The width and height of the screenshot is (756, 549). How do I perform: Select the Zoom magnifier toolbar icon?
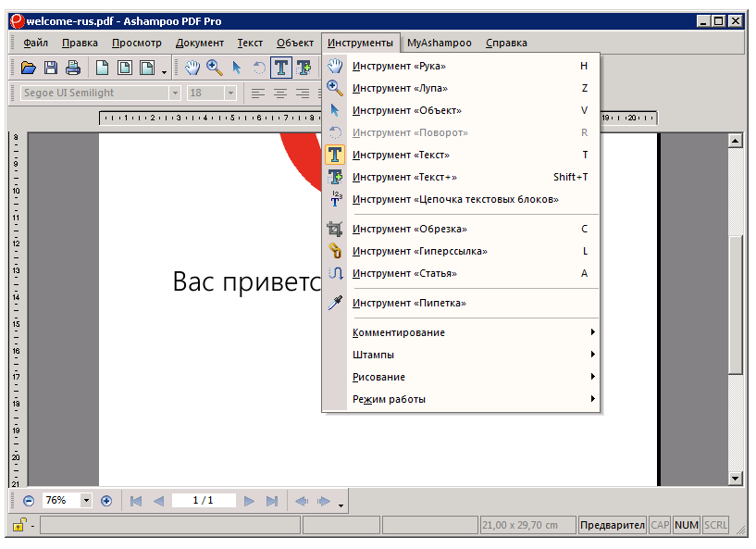[x=215, y=68]
